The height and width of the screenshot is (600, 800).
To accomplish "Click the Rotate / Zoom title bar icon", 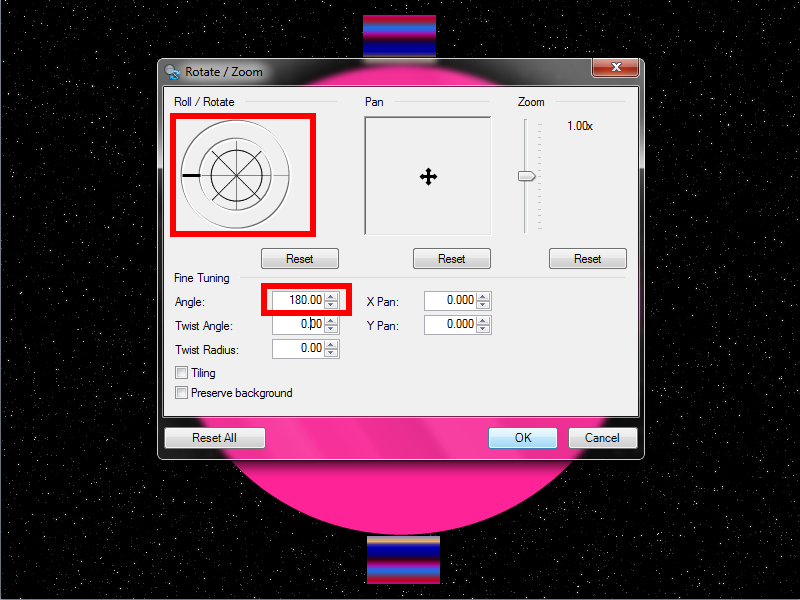I will click(172, 72).
